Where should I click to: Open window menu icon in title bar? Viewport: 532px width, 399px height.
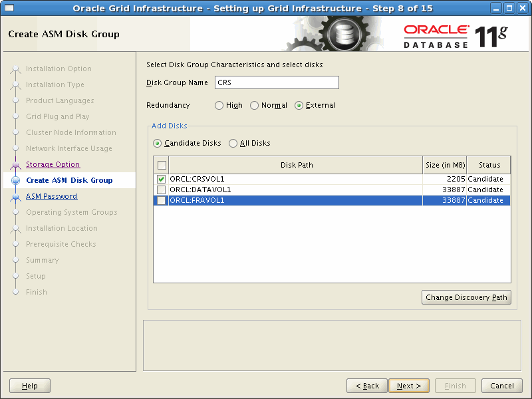(9, 8)
